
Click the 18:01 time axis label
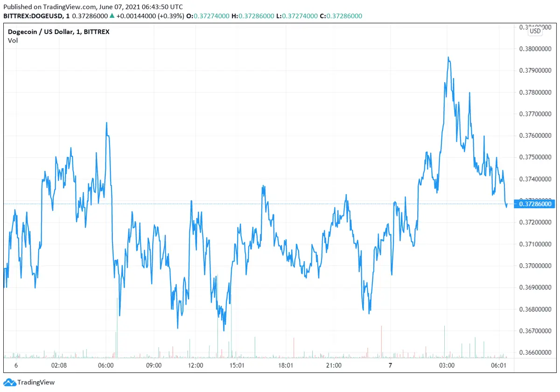285,365
